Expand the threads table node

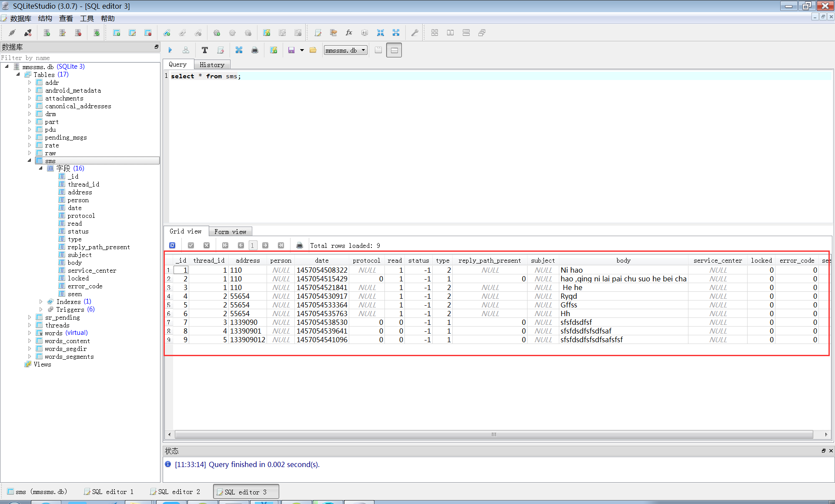(x=30, y=325)
